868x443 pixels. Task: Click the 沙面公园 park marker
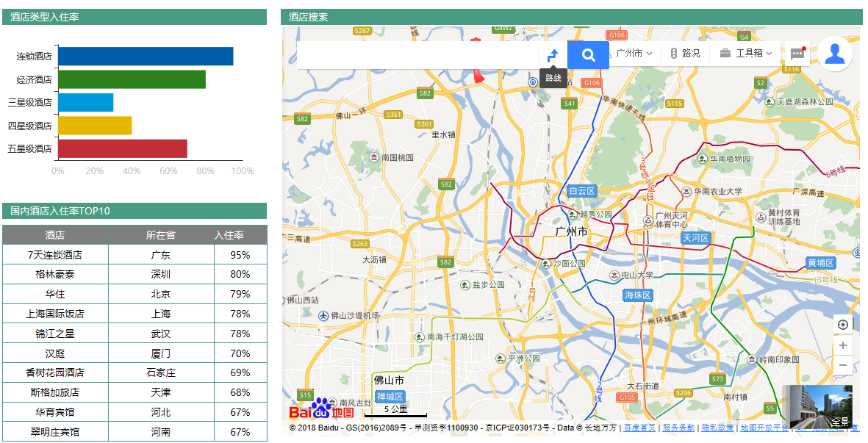pyautogui.click(x=546, y=263)
